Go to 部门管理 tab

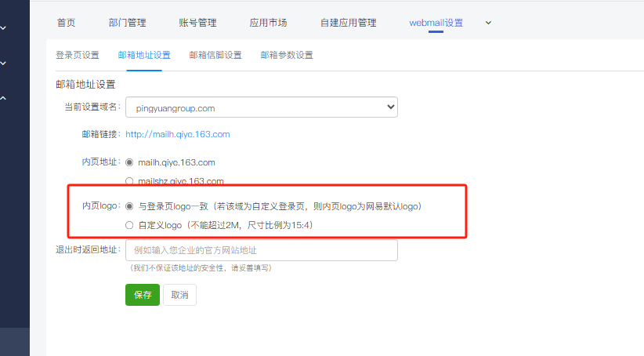[128, 23]
